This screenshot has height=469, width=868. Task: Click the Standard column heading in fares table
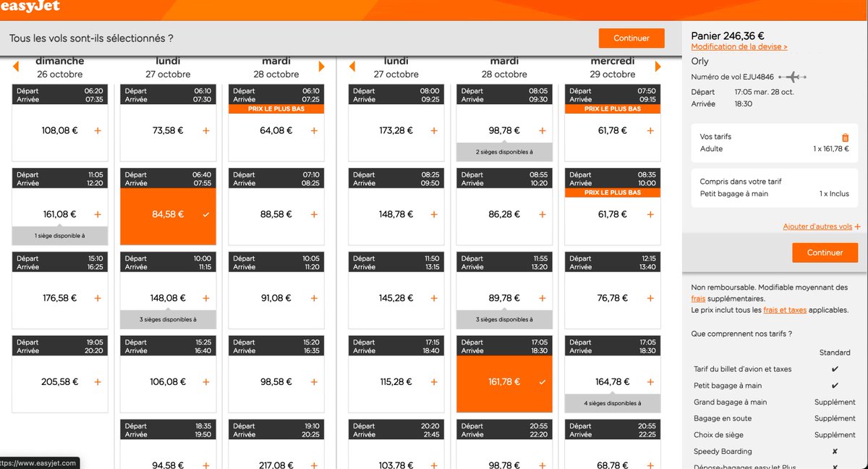(835, 352)
